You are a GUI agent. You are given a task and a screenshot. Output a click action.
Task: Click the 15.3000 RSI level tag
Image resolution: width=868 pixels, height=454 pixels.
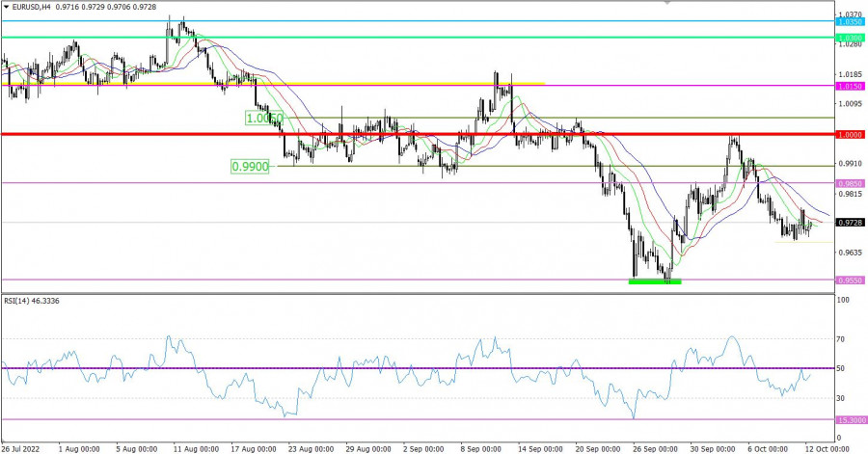click(850, 419)
